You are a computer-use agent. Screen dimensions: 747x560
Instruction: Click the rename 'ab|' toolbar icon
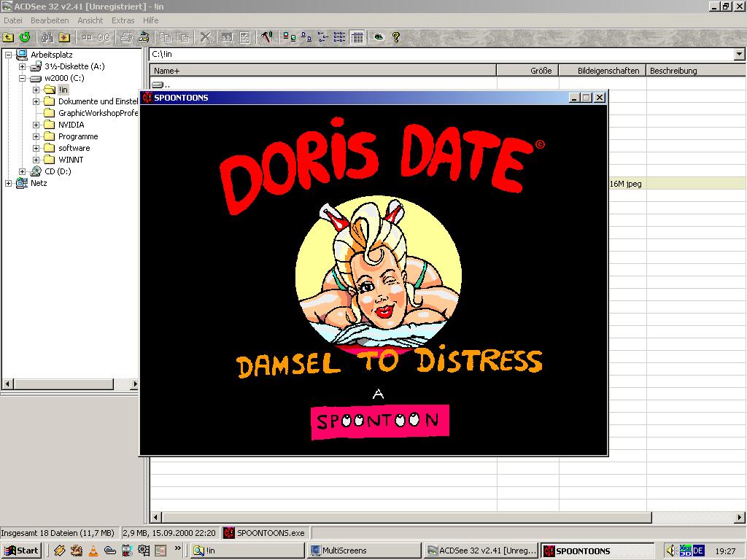(x=228, y=37)
